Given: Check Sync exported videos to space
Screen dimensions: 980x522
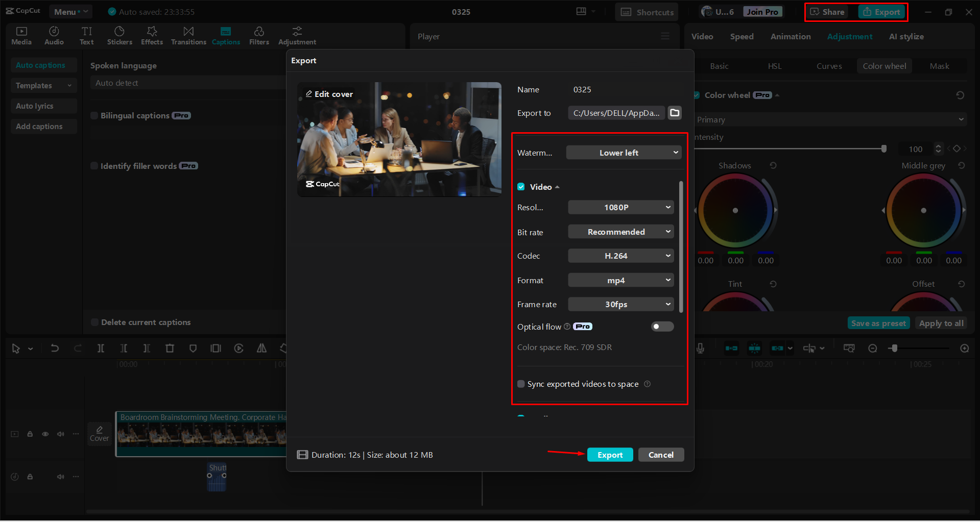Looking at the screenshot, I should (521, 384).
